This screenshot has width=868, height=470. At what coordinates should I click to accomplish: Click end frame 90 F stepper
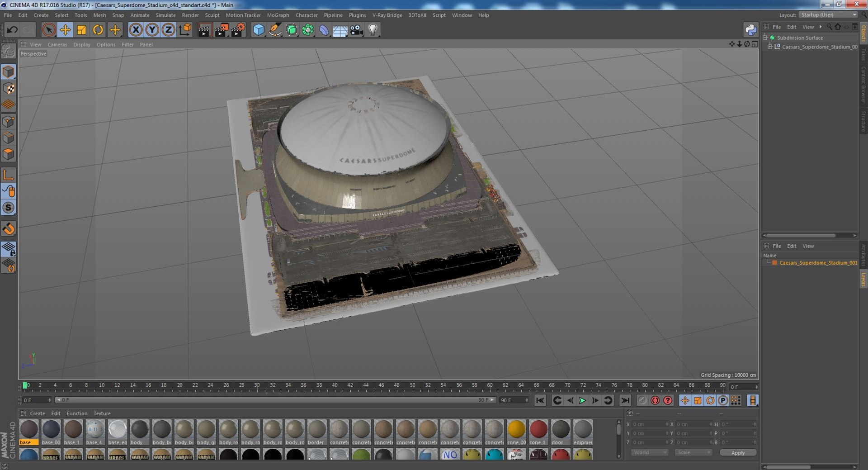(527, 400)
